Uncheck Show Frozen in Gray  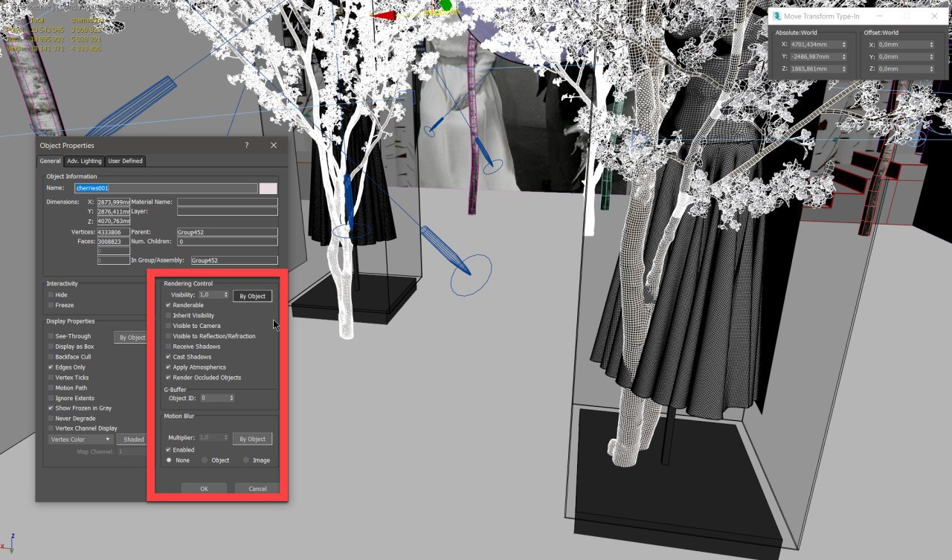pos(51,408)
